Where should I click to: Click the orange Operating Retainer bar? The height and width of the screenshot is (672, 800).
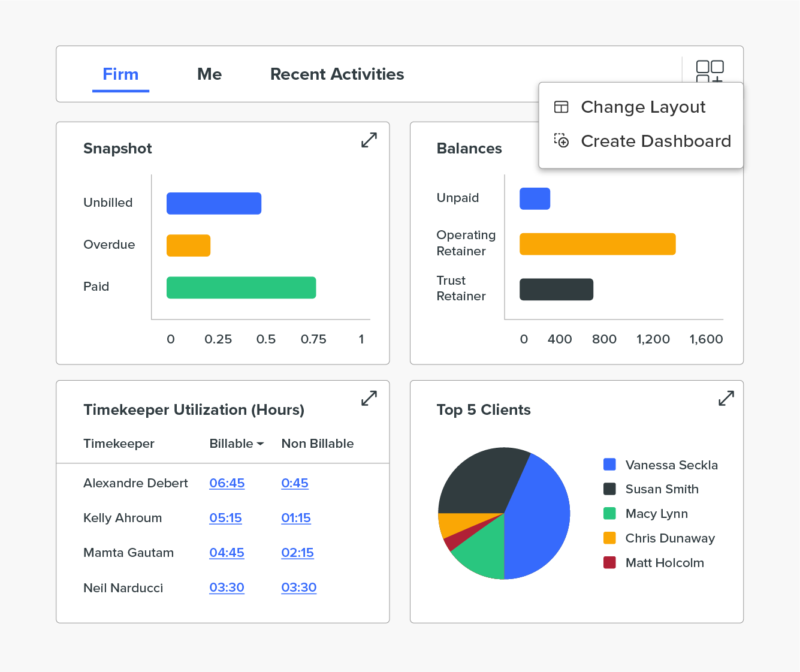(597, 244)
